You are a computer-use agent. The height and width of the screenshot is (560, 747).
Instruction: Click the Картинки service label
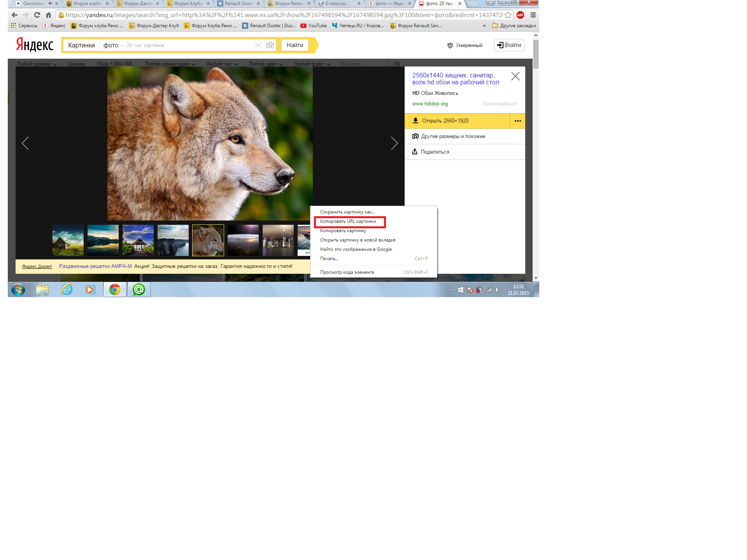pos(81,45)
